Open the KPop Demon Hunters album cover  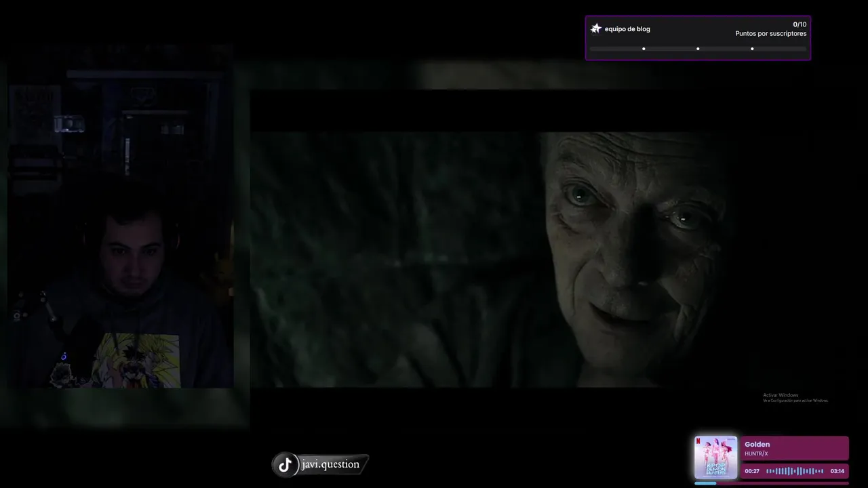pyautogui.click(x=715, y=457)
